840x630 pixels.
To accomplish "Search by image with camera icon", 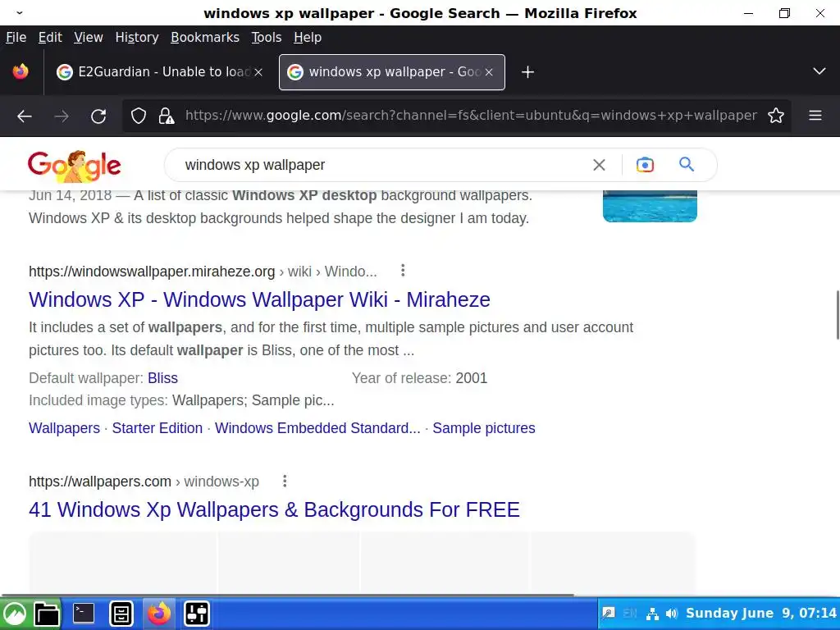I will [x=645, y=165].
